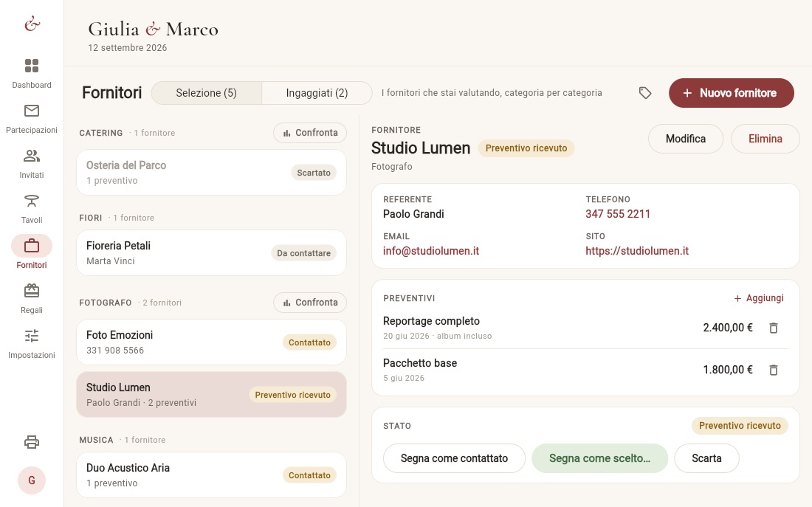Select the Fornitori briefcase icon
The image size is (812, 507).
pyautogui.click(x=32, y=246)
